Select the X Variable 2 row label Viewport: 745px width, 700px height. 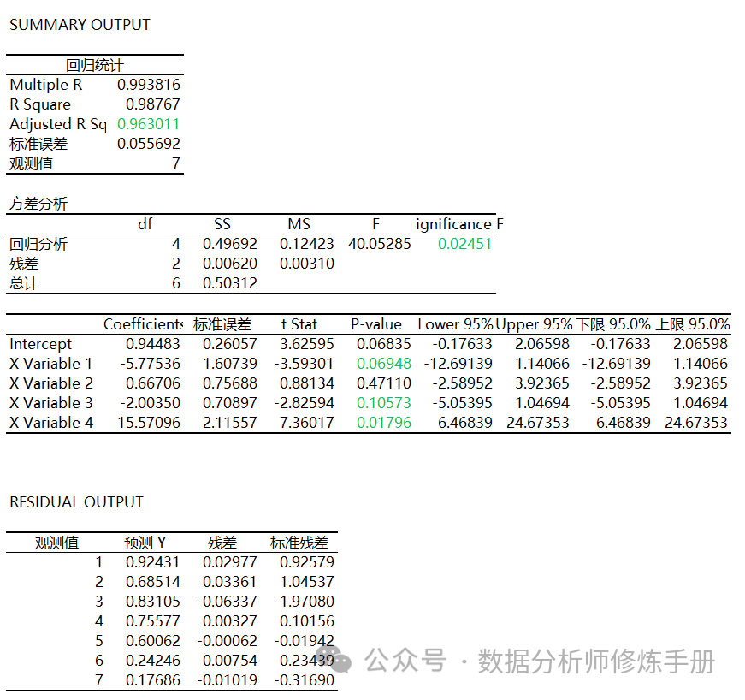(x=51, y=383)
